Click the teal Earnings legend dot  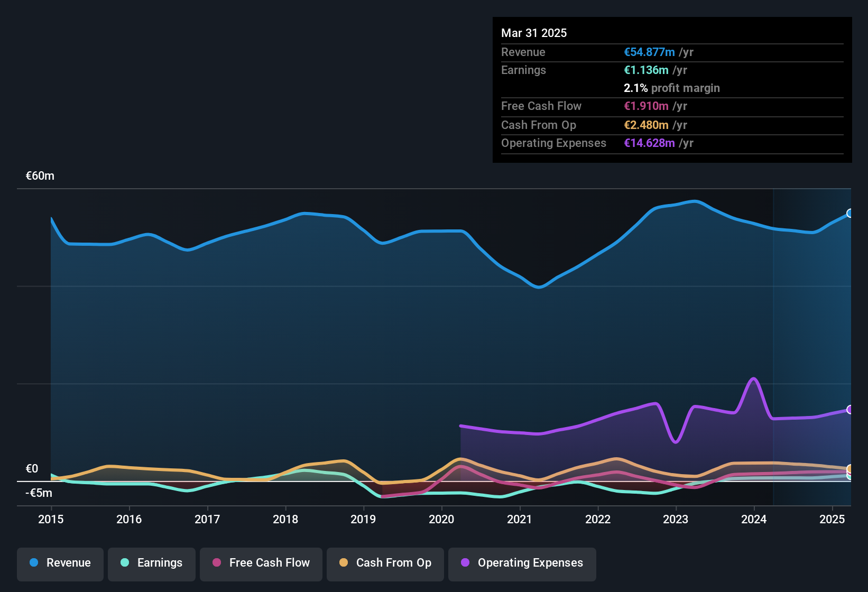click(x=125, y=563)
